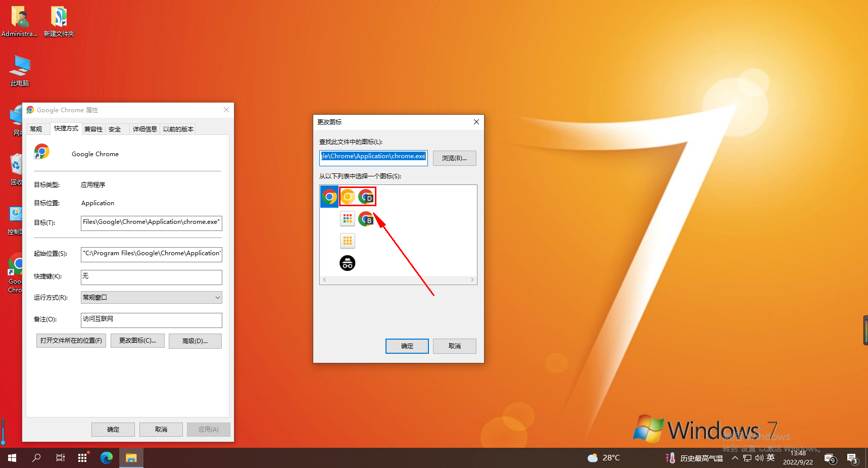Image resolution: width=868 pixels, height=468 pixels.
Task: Pick the Chrome Beta icon with B badge
Action: (x=366, y=219)
